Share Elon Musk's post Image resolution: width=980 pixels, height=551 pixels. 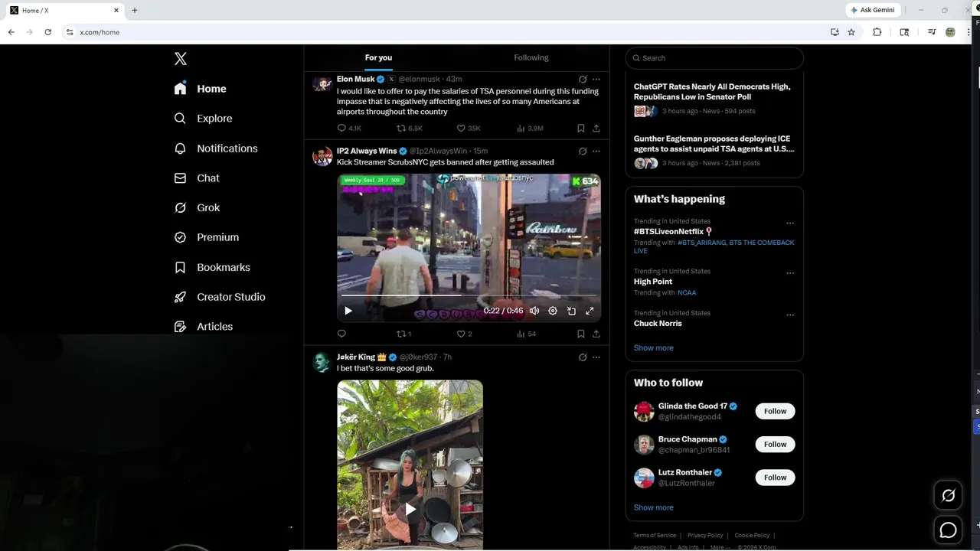pyautogui.click(x=596, y=129)
